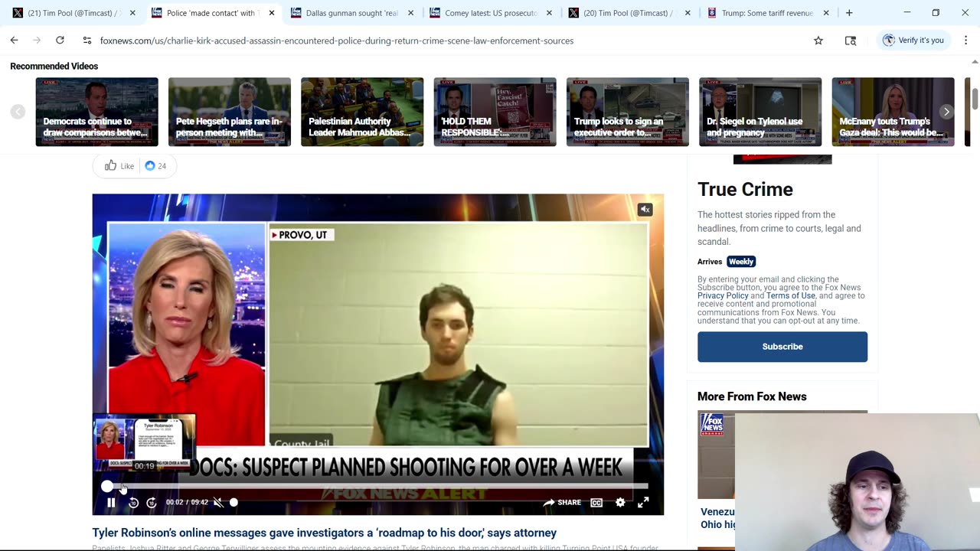Image resolution: width=980 pixels, height=551 pixels.
Task: Bookmark this page with star icon
Action: [x=818, y=41]
